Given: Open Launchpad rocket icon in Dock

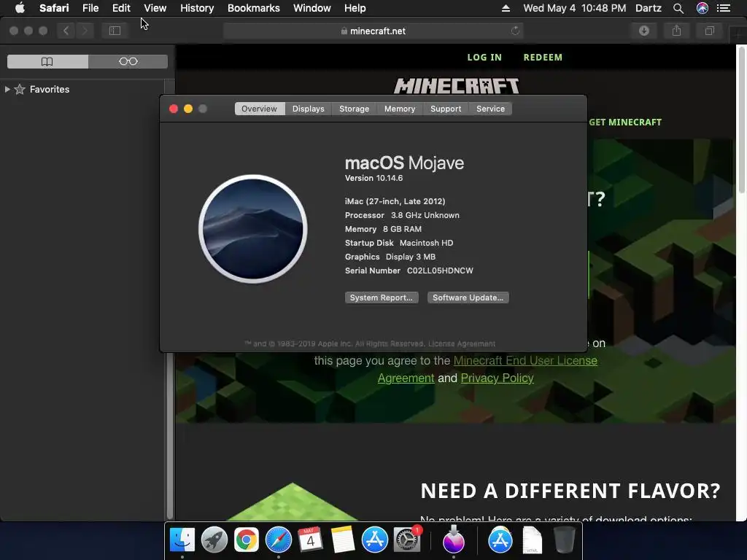Looking at the screenshot, I should 214,540.
